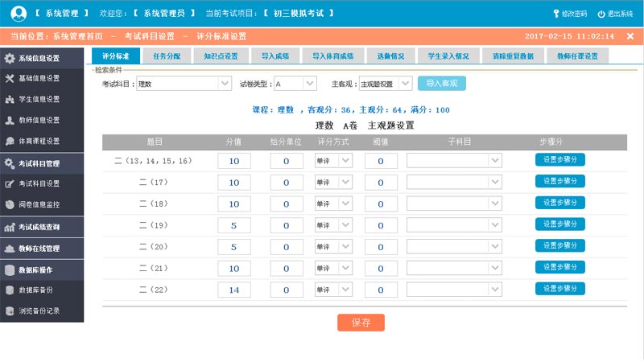
Task: Click the orange 保存 button
Action: (361, 323)
